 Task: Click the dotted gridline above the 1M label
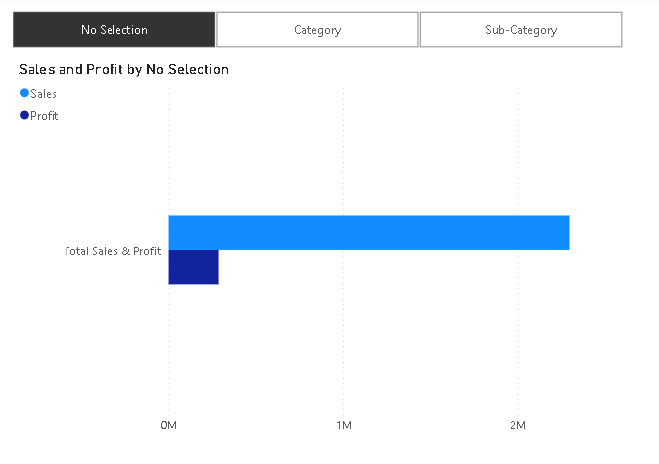(x=343, y=150)
